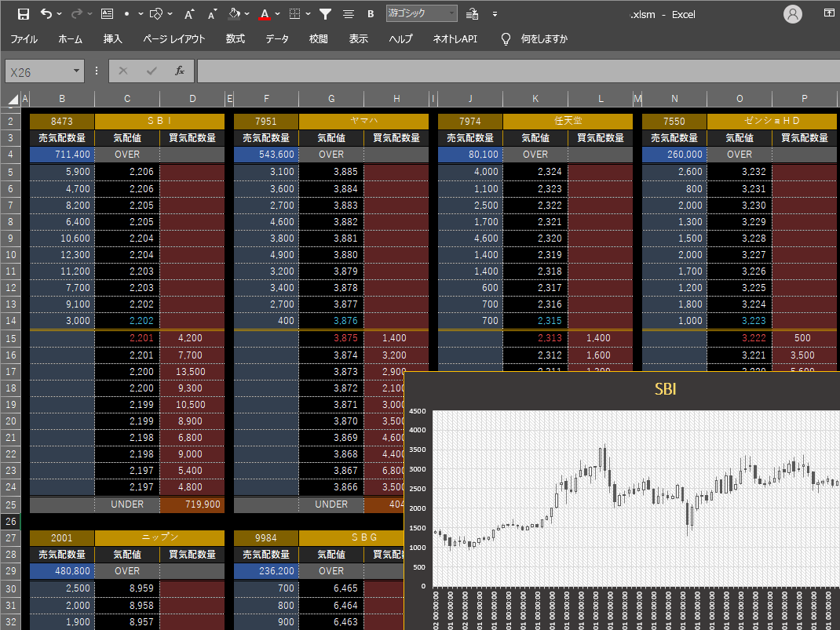Toggle the filter funnel icon

325,14
